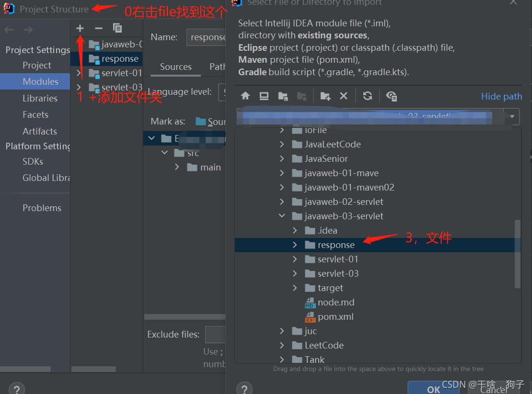Click the Exclude files input field
This screenshot has width=532, height=394.
click(216, 334)
